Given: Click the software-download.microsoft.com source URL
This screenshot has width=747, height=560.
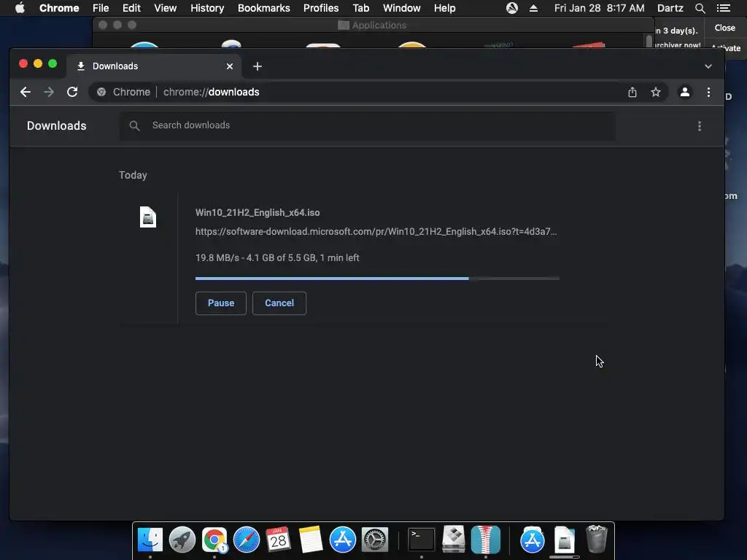Looking at the screenshot, I should pos(376,231).
